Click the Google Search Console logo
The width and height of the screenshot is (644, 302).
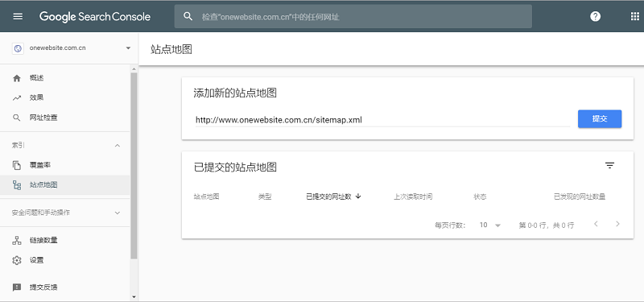95,16
